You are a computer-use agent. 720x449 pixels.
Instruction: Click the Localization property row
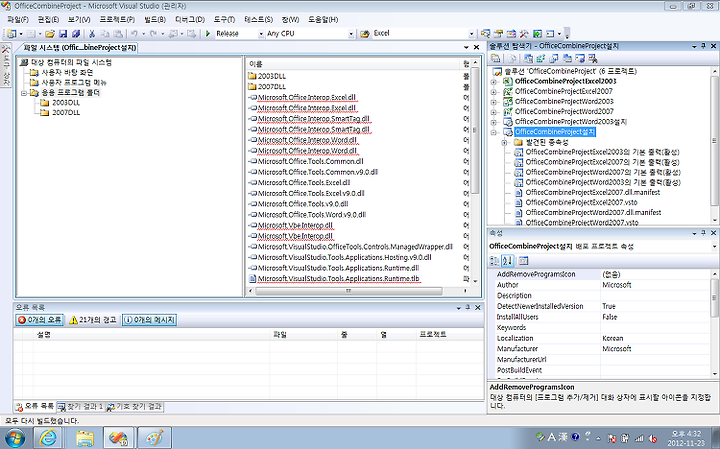coord(603,338)
